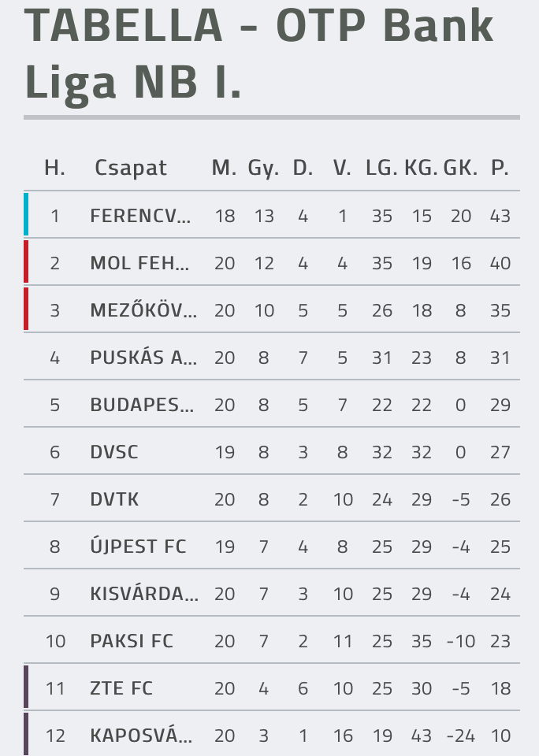Open the MEZŐKÖV... team entry
Viewport: 539px width, 756px height.
pyautogui.click(x=143, y=309)
